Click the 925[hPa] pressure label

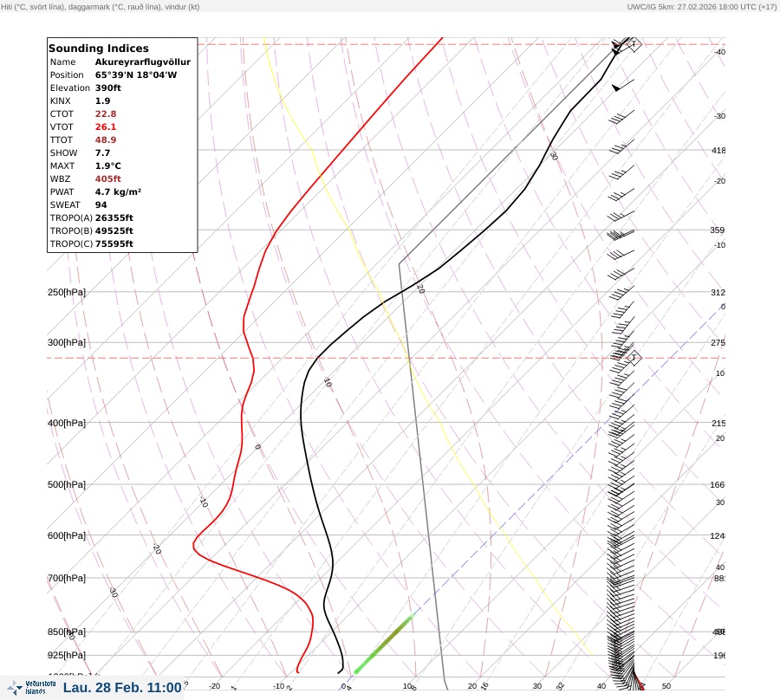point(67,655)
